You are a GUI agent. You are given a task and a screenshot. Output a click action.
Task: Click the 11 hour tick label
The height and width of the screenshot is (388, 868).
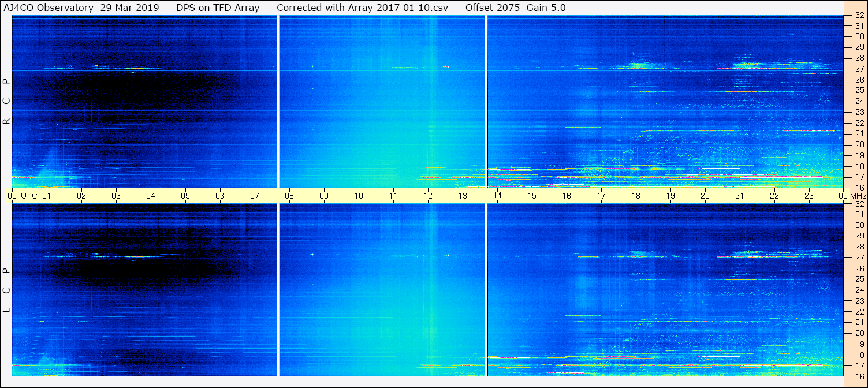[393, 196]
